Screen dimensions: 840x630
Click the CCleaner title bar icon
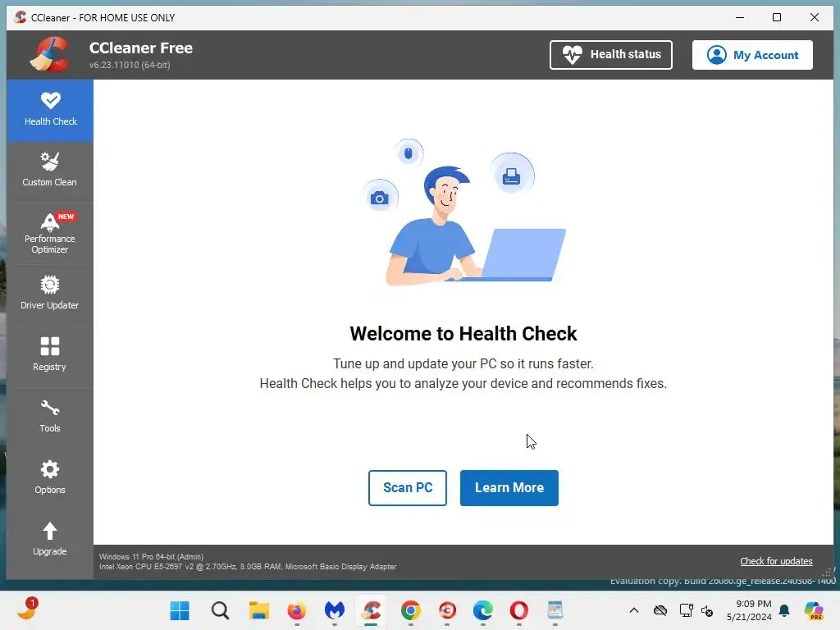click(21, 17)
